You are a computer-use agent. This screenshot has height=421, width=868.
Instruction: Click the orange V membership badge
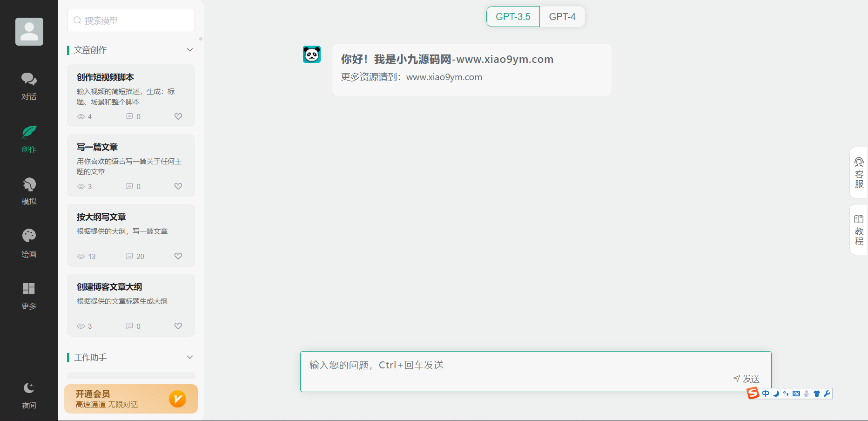point(177,399)
